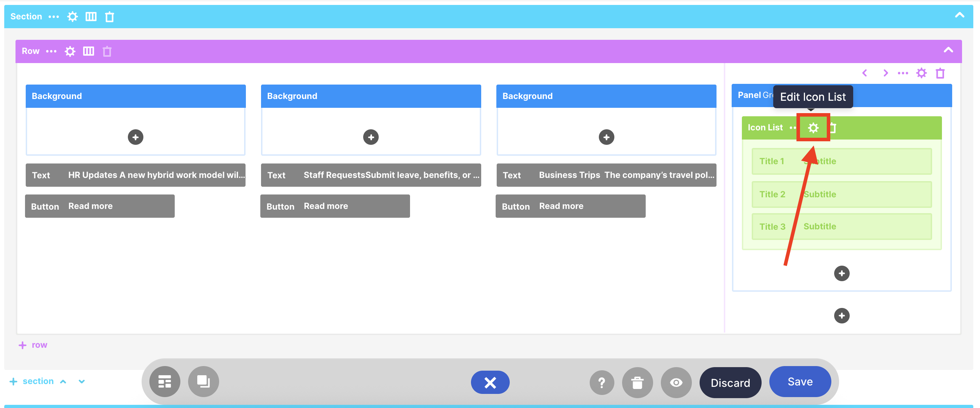
Task: Add element to first Background panel
Action: pos(135,137)
